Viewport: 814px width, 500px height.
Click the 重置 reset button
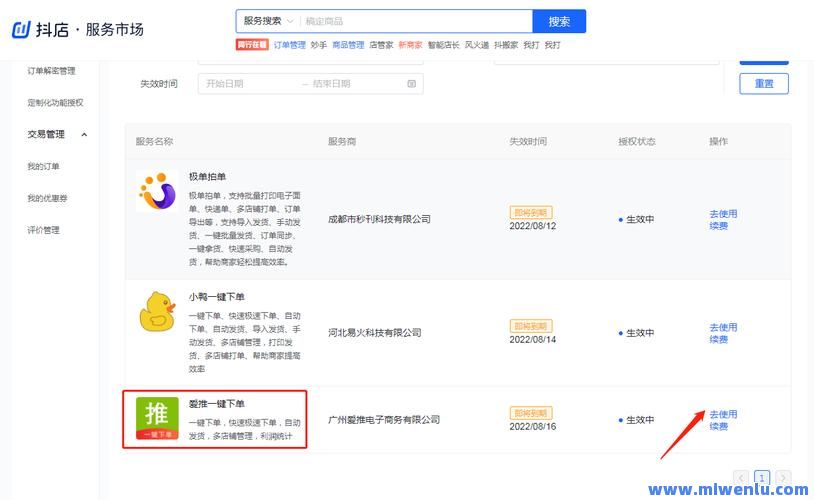764,84
